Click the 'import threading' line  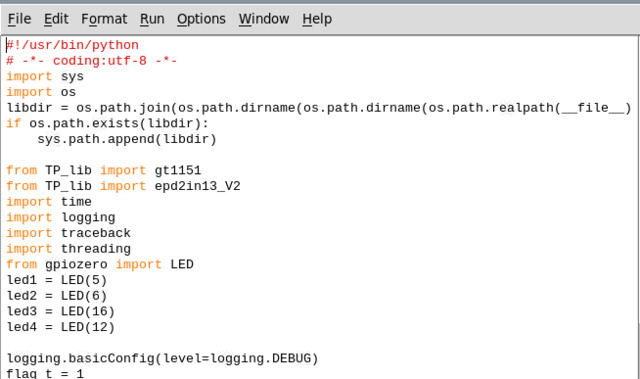(x=69, y=249)
